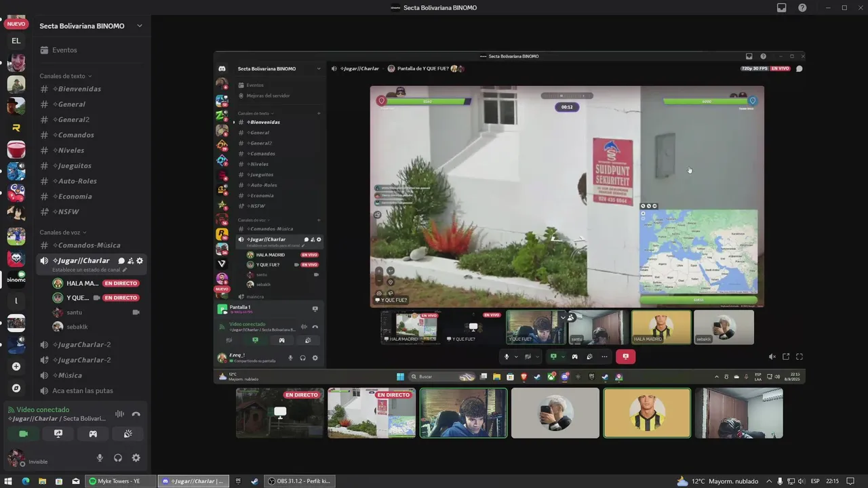Click EN DIRECTO badge next to Y QUE...
868x488 pixels.
click(x=121, y=298)
